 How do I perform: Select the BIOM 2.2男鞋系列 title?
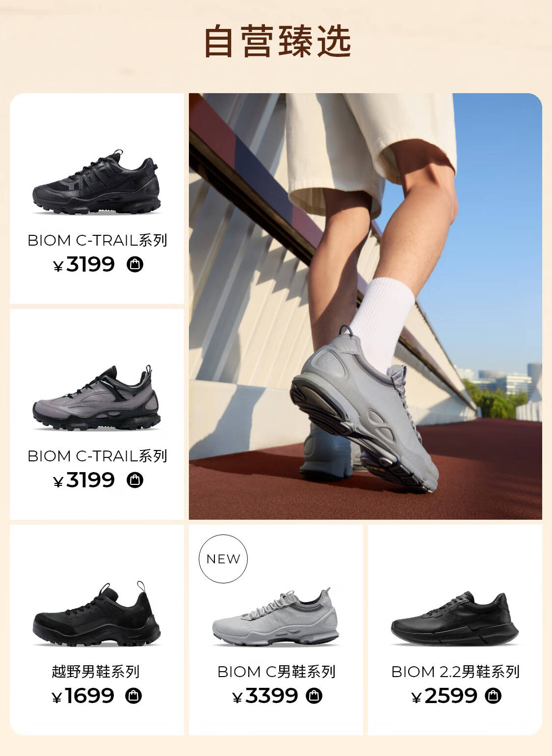(x=455, y=672)
